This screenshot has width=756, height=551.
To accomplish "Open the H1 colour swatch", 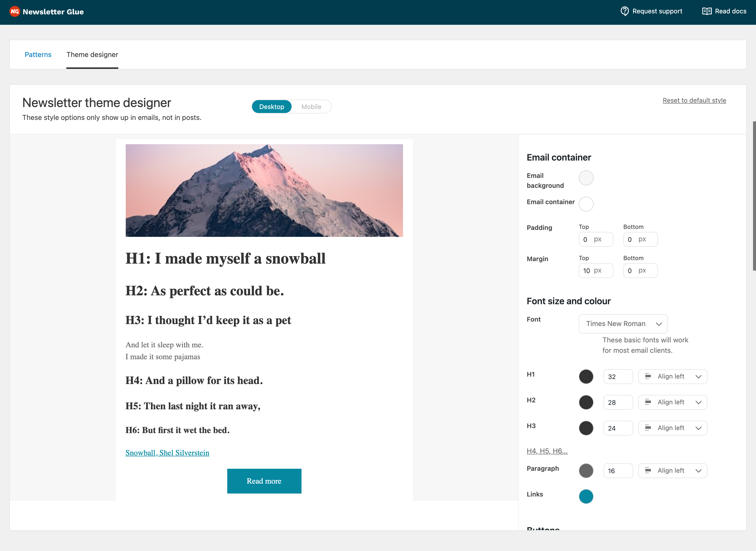I will click(586, 377).
